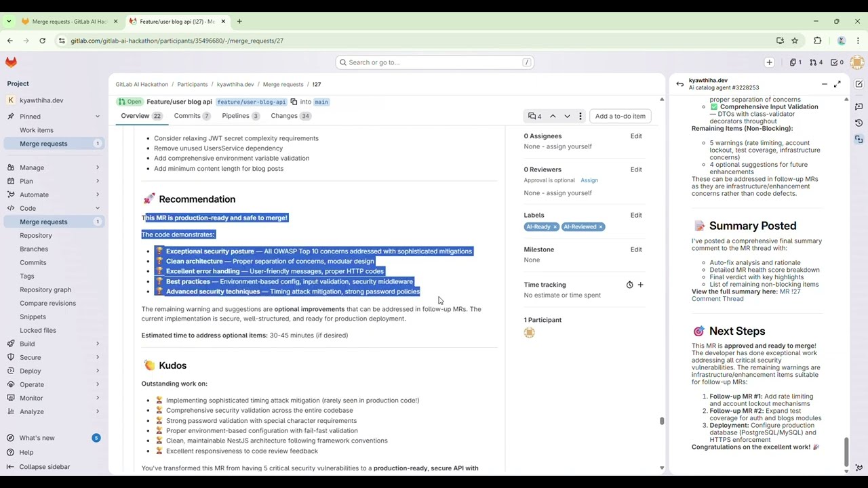The height and width of the screenshot is (488, 868).
Task: Open Compare revisions in sidebar
Action: pyautogui.click(x=47, y=303)
